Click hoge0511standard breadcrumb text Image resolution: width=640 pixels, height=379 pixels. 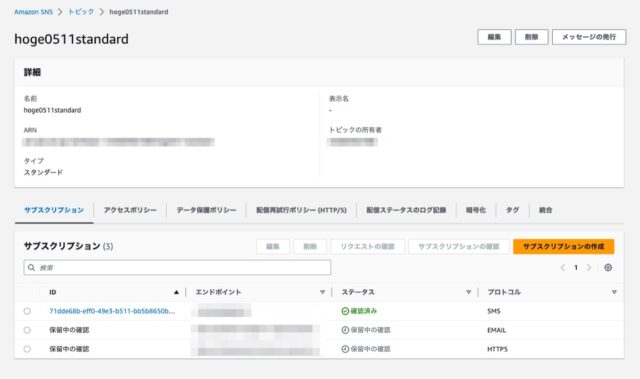(139, 12)
